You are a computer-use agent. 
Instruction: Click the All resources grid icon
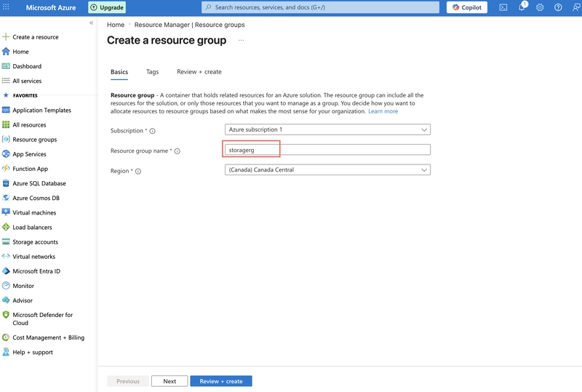click(6, 125)
